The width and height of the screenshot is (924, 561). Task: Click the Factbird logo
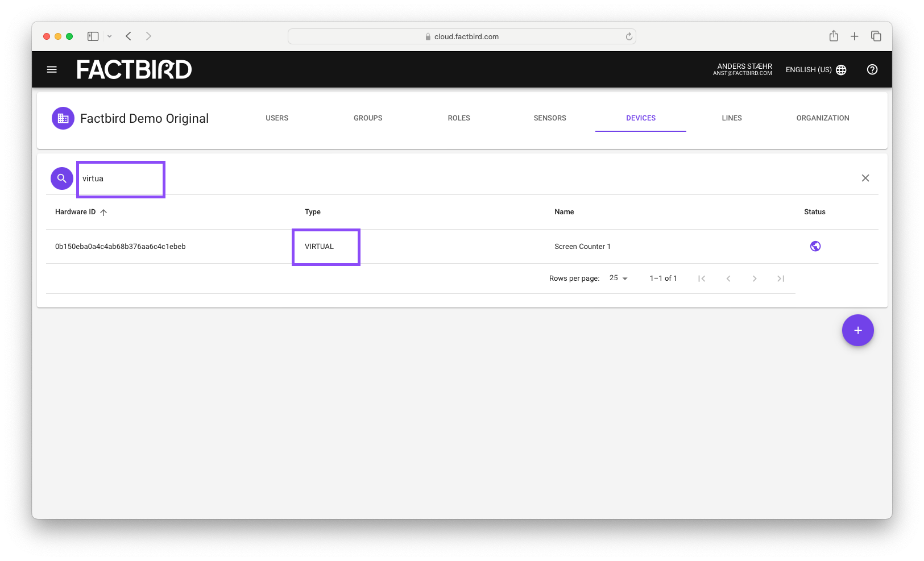[x=134, y=69]
